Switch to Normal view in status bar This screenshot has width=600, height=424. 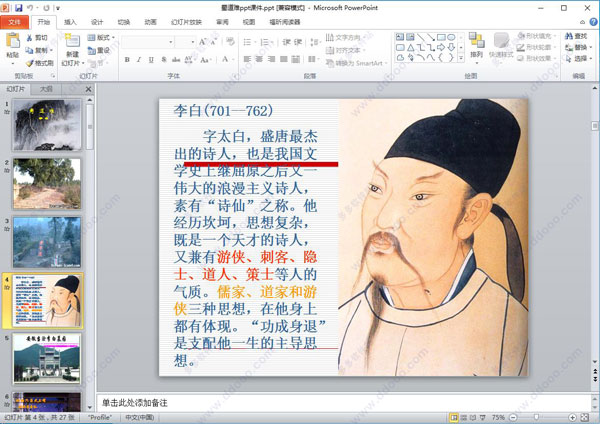(453, 417)
